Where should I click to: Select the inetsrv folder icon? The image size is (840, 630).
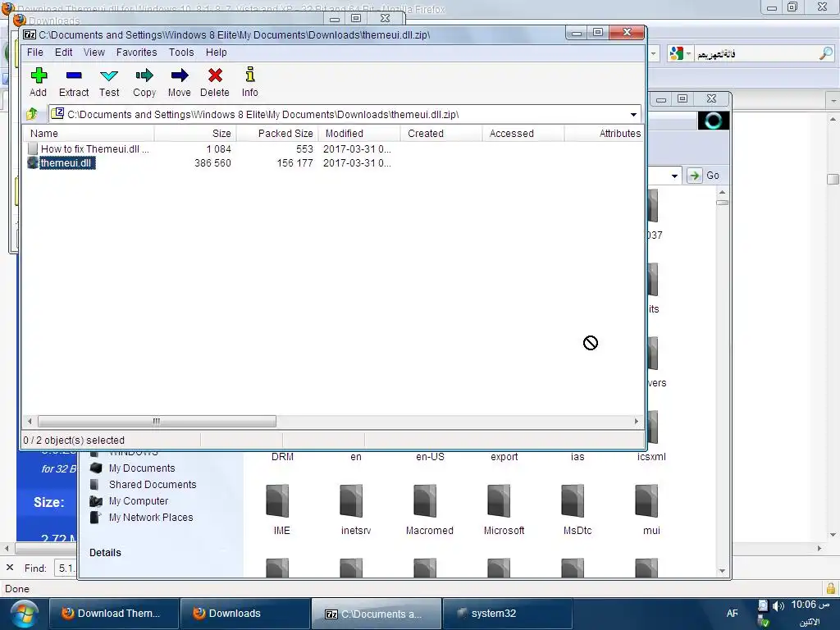click(352, 501)
